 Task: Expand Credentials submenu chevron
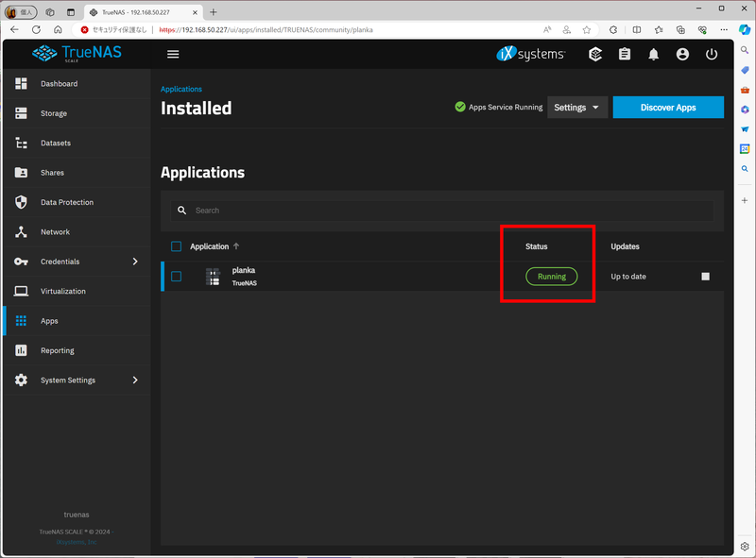[x=135, y=262]
